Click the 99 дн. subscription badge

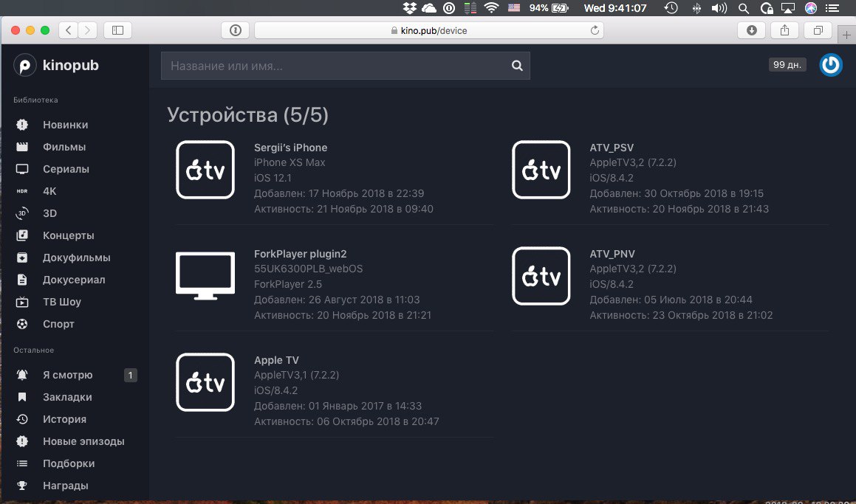(x=787, y=64)
